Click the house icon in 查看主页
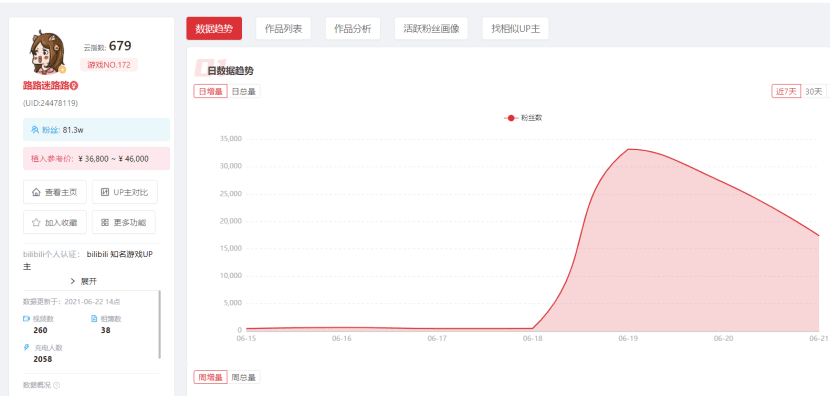The height and width of the screenshot is (396, 830). tap(37, 192)
